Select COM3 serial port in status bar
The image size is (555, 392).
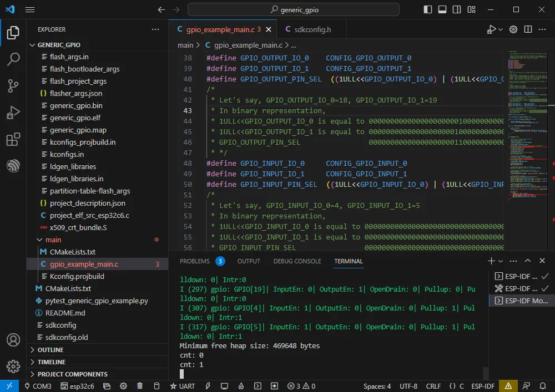(38, 386)
